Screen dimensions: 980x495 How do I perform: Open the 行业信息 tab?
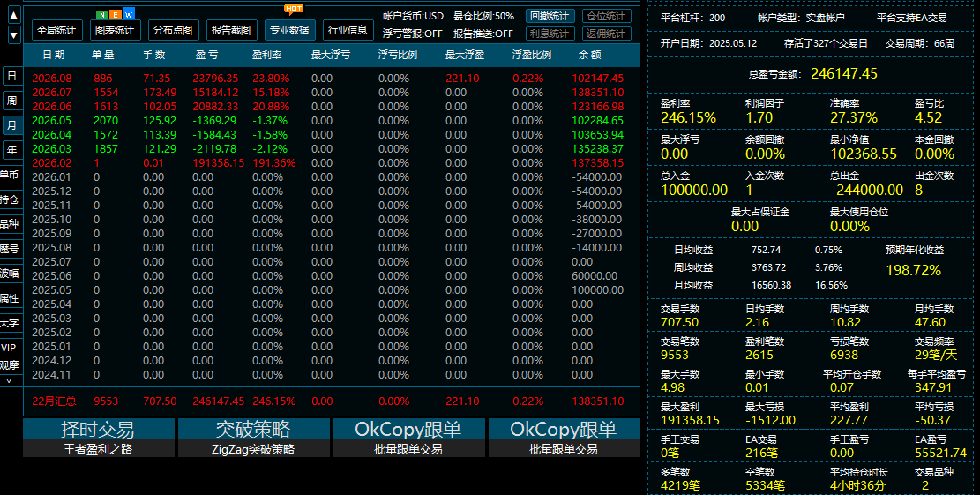tap(348, 30)
